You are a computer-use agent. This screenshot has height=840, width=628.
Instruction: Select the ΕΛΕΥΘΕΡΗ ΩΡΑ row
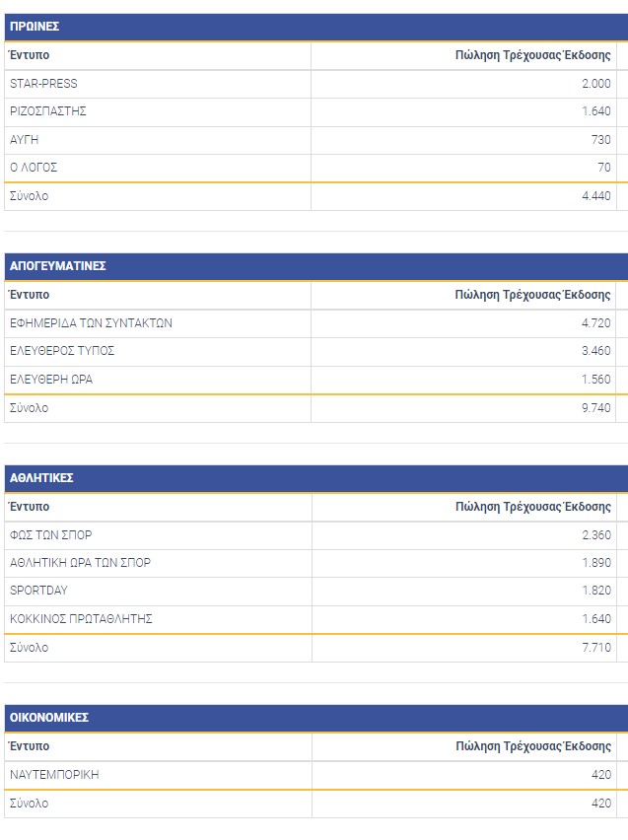click(51, 380)
